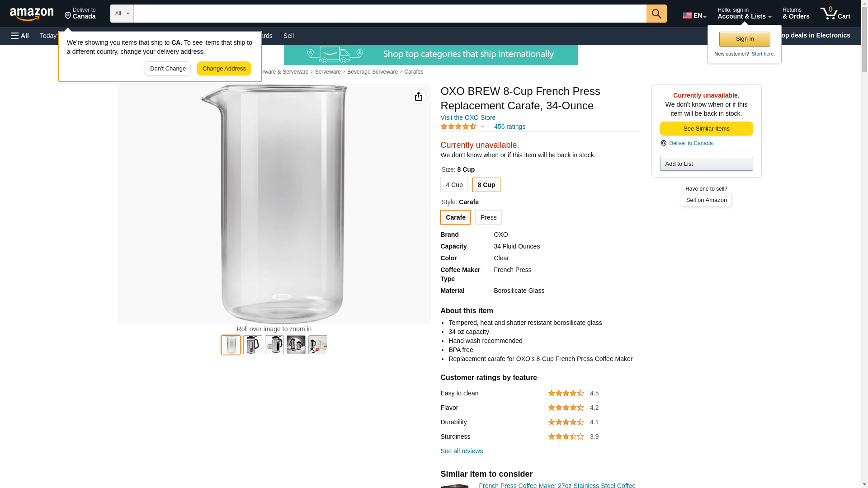Select the Press style option
868x488 pixels.
488,217
